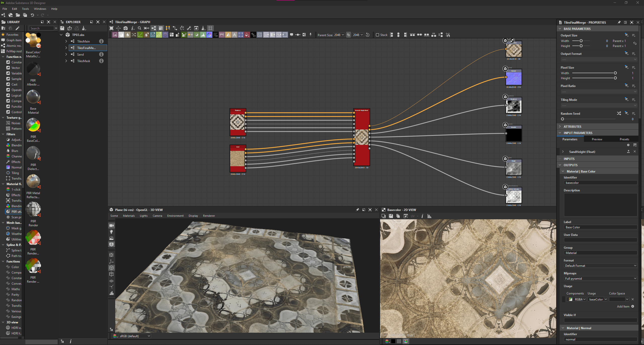
Task: Expand the TilesMain graph tree item
Action: pyautogui.click(x=66, y=41)
